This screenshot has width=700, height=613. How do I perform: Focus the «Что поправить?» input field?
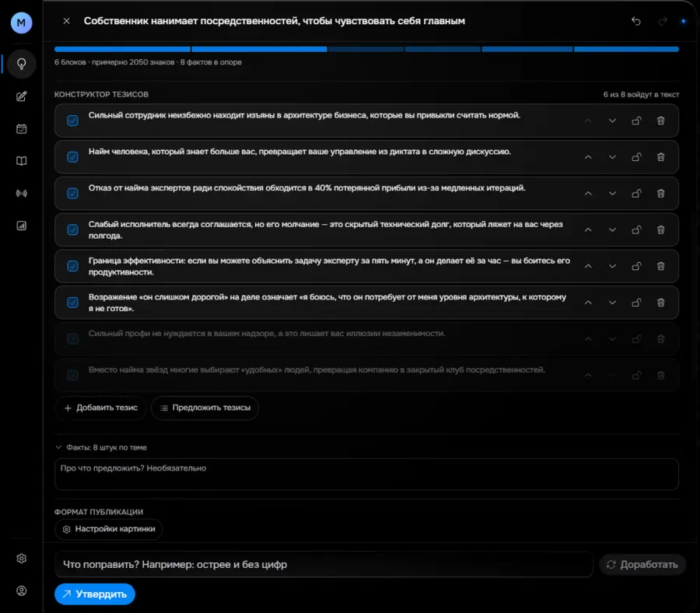[x=324, y=564]
